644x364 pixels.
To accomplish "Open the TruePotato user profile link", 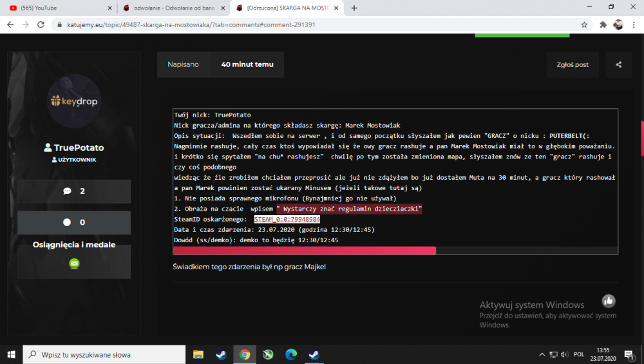I will (74, 148).
